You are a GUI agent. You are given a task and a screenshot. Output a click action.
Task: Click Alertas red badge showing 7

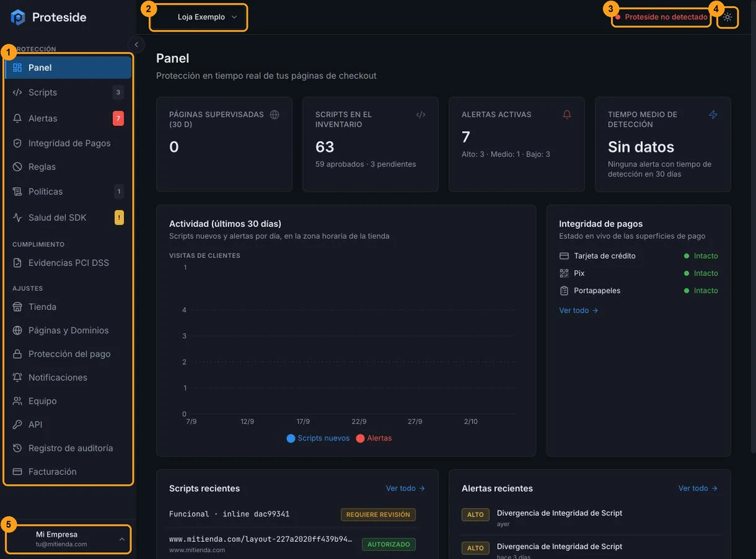coord(118,118)
